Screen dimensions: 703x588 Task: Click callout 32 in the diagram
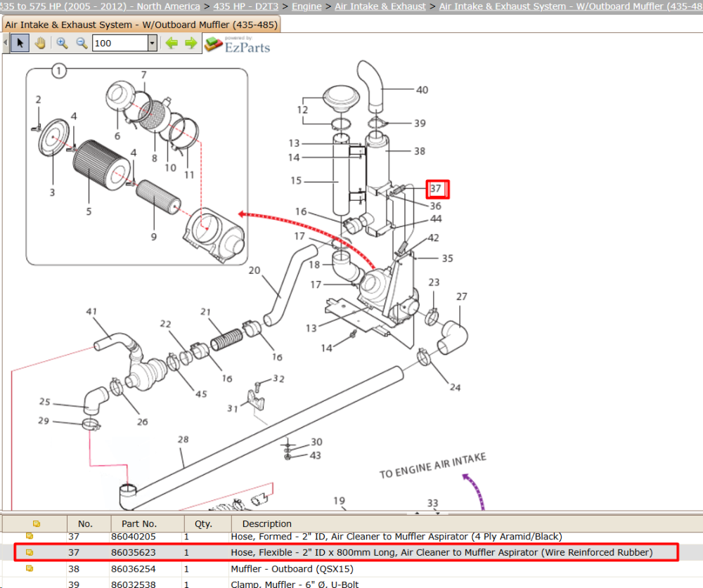pos(278,379)
